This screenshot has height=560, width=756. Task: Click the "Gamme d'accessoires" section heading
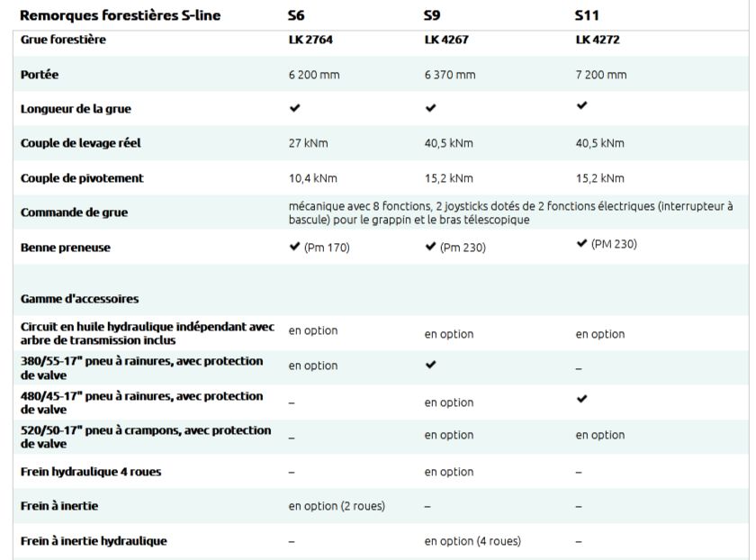78,299
